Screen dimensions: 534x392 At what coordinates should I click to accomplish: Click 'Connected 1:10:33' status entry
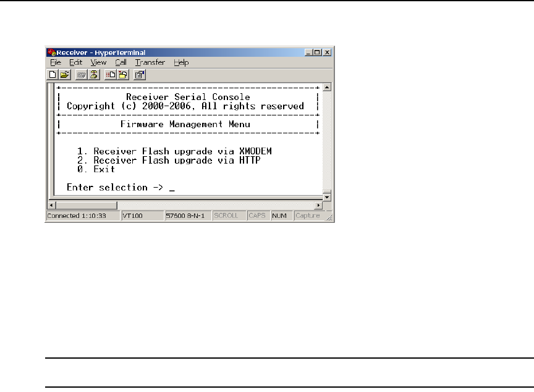click(x=83, y=215)
